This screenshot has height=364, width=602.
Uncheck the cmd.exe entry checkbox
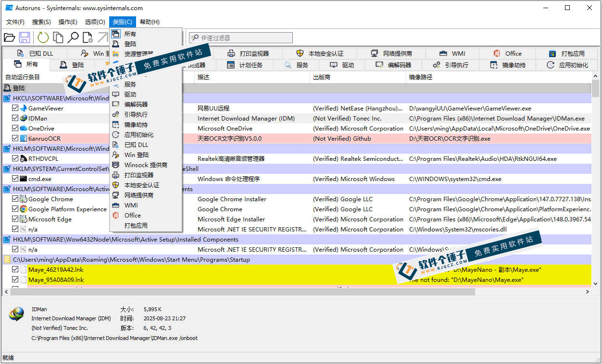pyautogui.click(x=15, y=179)
